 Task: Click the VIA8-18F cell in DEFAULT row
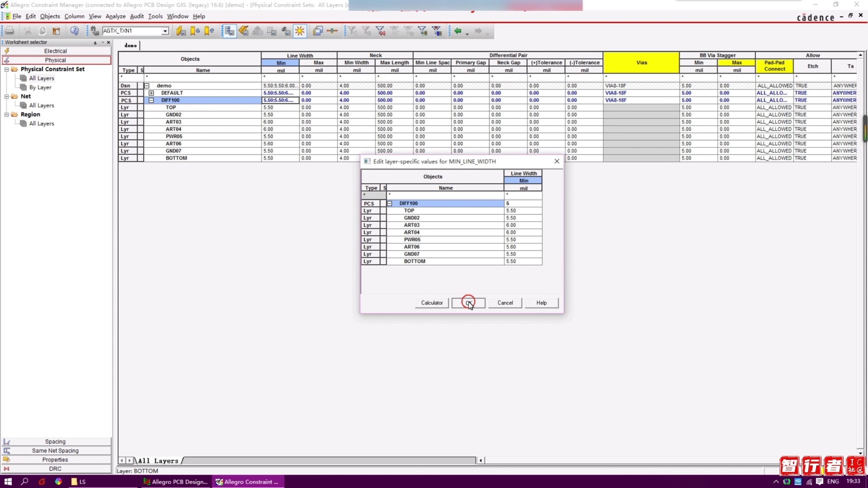click(641, 93)
